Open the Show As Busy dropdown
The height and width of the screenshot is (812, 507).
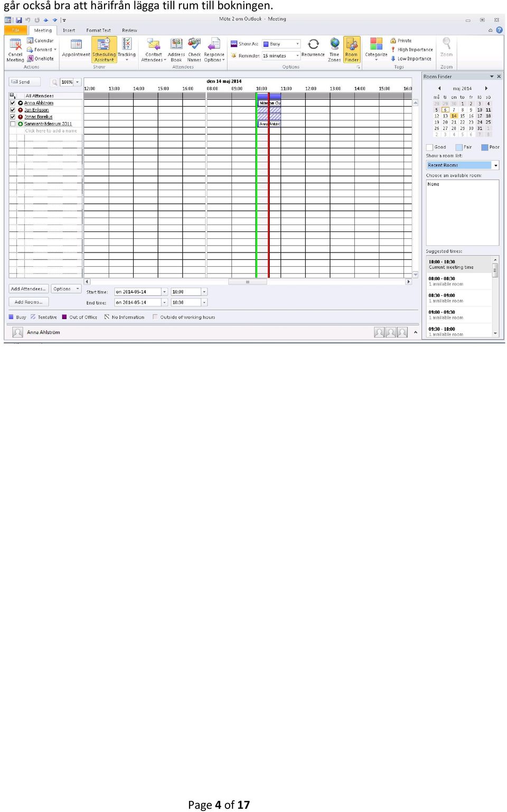[x=298, y=44]
